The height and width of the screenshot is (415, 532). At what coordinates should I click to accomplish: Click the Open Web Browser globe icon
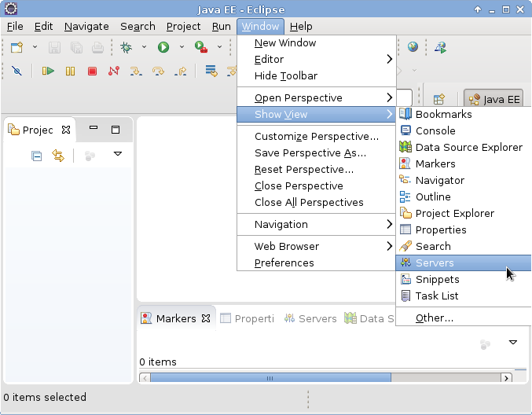point(413,47)
